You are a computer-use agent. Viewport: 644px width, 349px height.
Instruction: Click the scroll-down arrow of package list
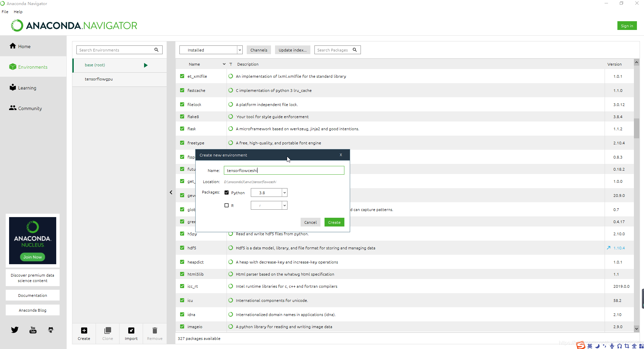[x=637, y=329]
